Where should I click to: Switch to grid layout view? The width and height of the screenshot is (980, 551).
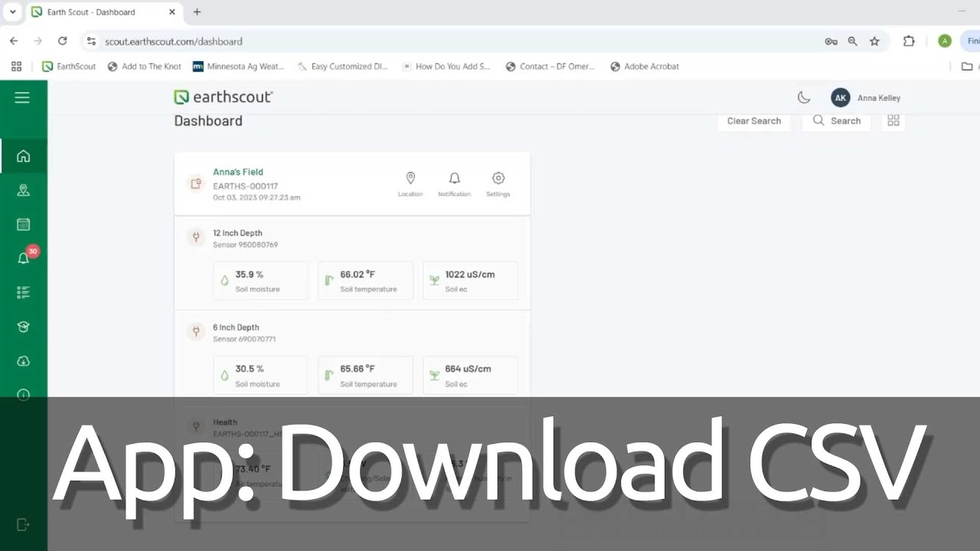coord(893,121)
